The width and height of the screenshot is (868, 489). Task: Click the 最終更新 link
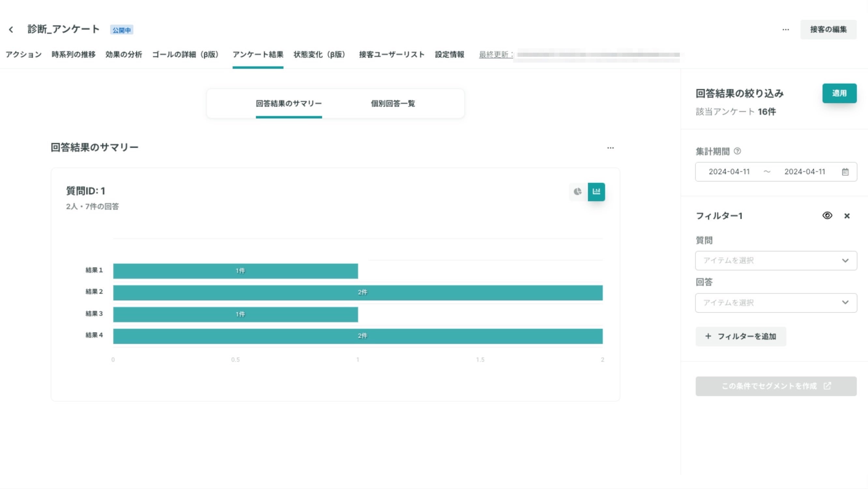pyautogui.click(x=496, y=55)
